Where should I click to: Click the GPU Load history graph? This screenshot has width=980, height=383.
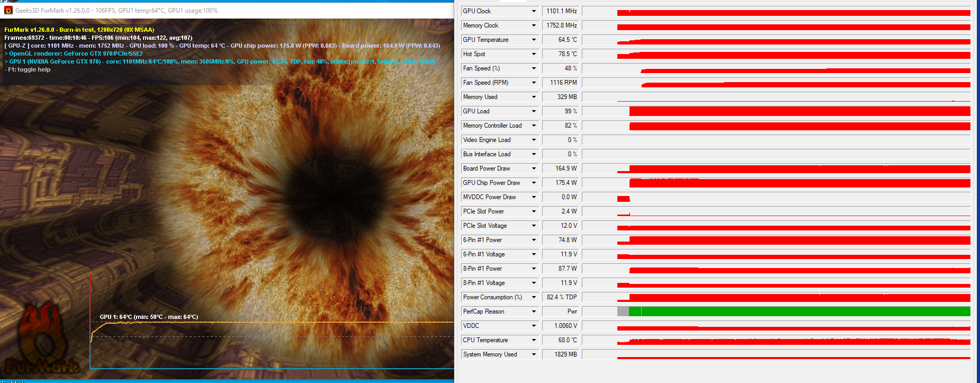click(x=776, y=111)
